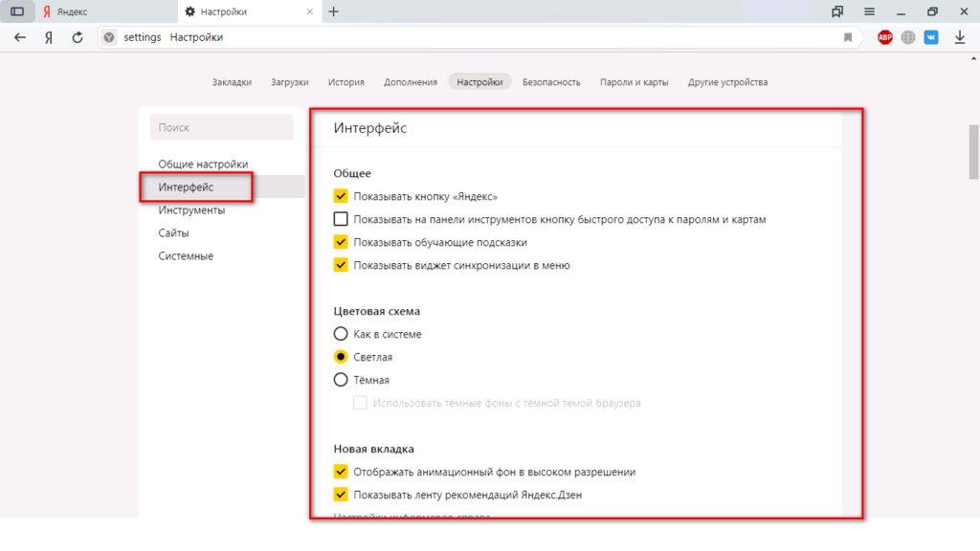
Task: Close the Настройки tab
Action: (309, 11)
